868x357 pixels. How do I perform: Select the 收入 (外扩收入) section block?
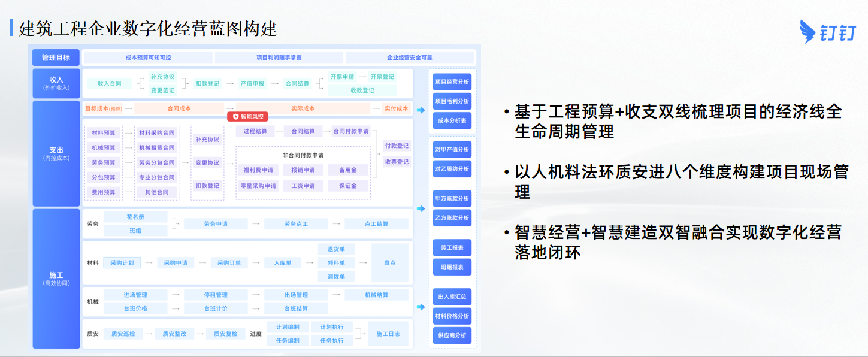pos(56,83)
